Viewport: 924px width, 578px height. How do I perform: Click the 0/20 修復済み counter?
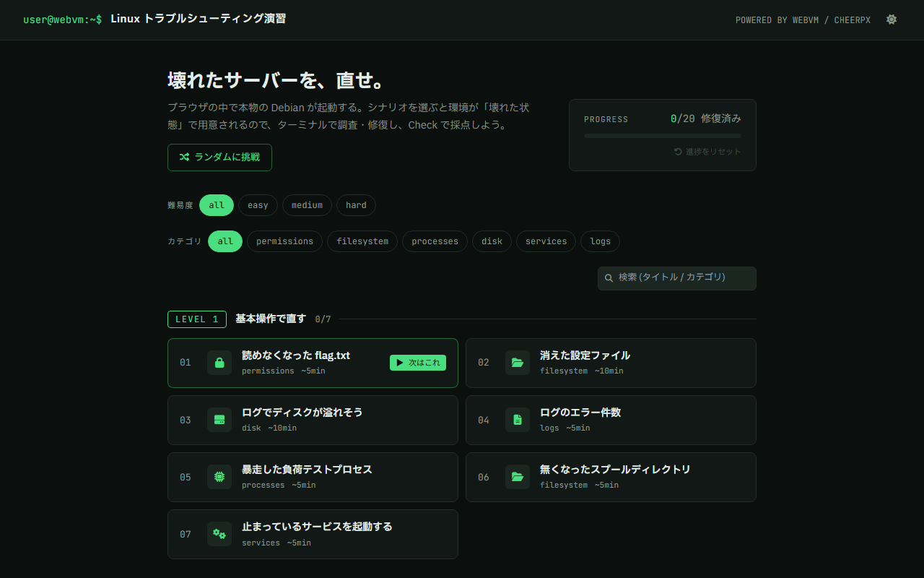(705, 118)
